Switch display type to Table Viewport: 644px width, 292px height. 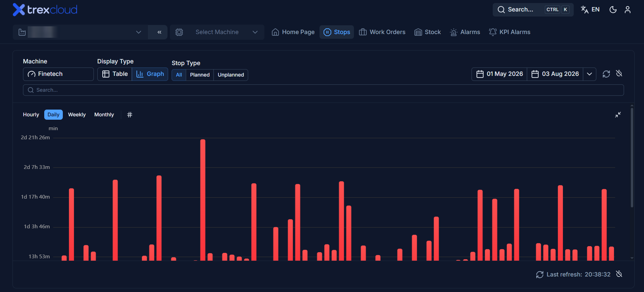coord(115,74)
